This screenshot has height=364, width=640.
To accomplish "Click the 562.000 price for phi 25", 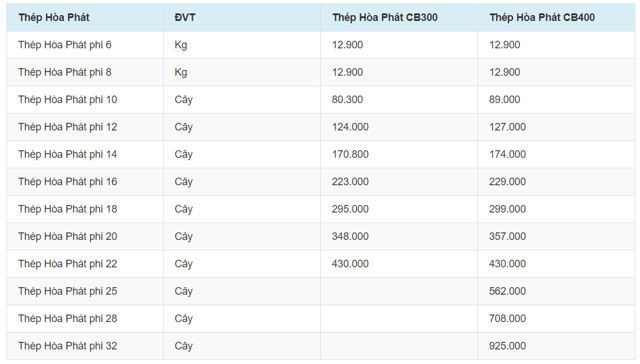I will point(507,291).
